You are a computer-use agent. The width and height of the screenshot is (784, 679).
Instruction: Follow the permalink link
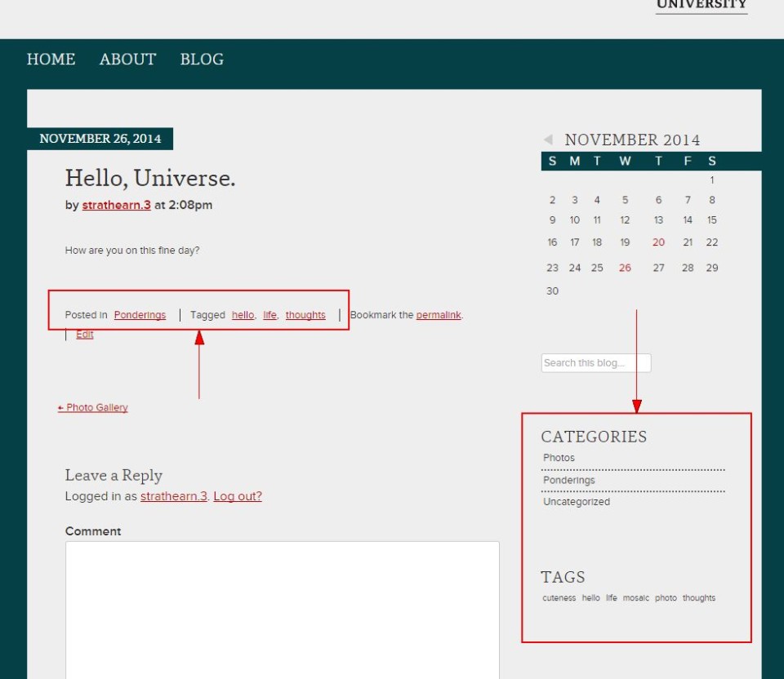439,315
